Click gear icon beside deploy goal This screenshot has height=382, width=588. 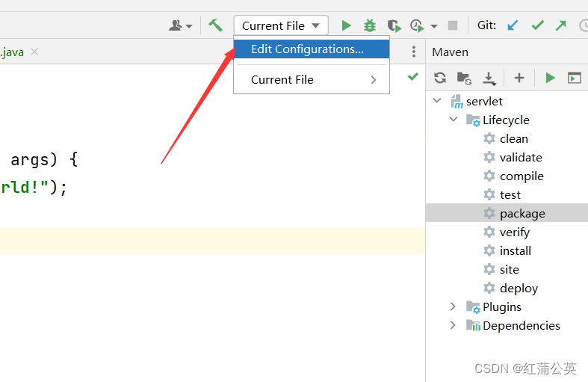[x=489, y=289]
